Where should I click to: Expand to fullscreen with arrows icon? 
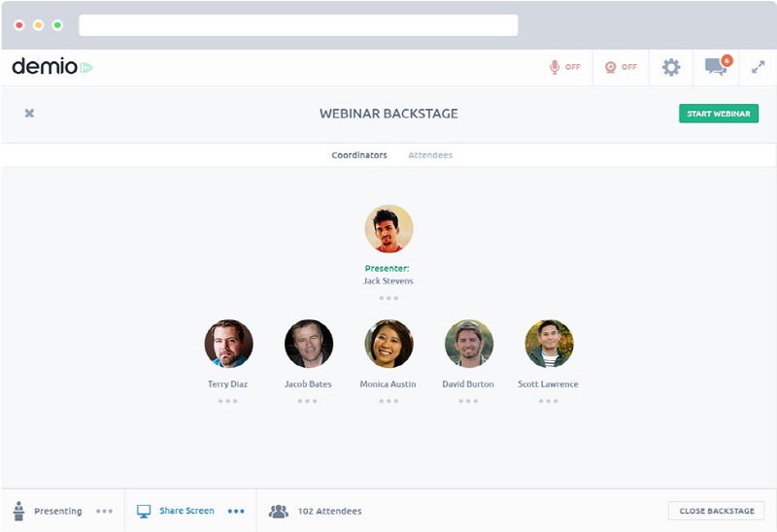(758, 67)
